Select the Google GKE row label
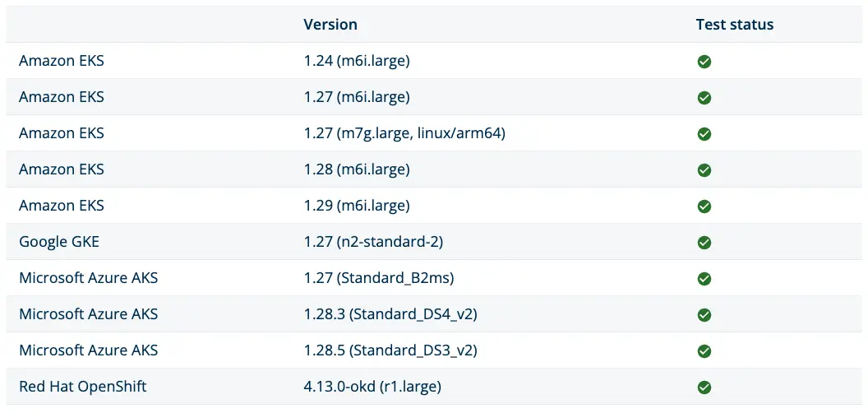This screenshot has width=868, height=413. [59, 242]
